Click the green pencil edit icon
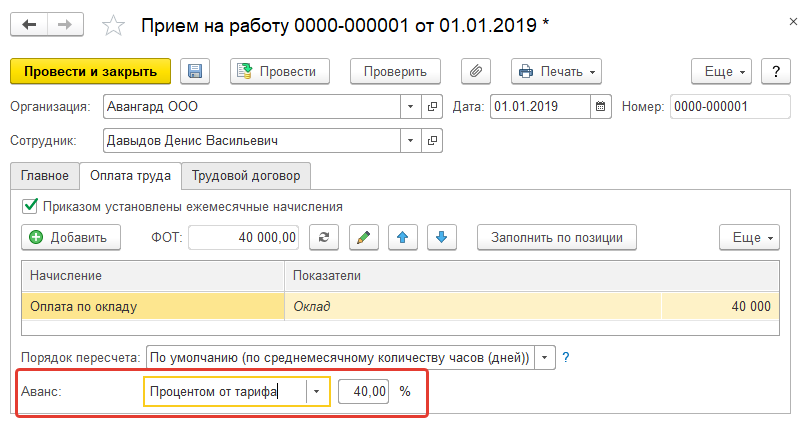The height and width of the screenshot is (423, 798). click(363, 237)
